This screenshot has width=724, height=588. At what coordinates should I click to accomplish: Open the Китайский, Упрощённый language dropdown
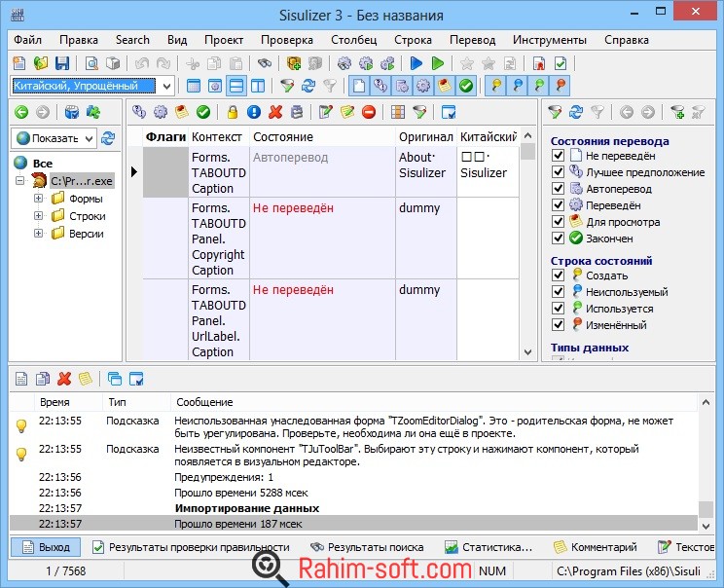click(x=166, y=86)
